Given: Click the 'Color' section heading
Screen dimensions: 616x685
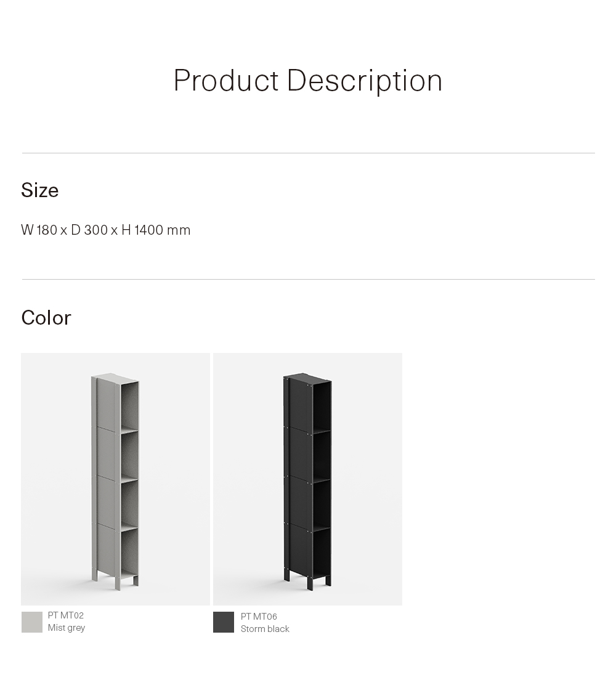Looking at the screenshot, I should [x=46, y=318].
